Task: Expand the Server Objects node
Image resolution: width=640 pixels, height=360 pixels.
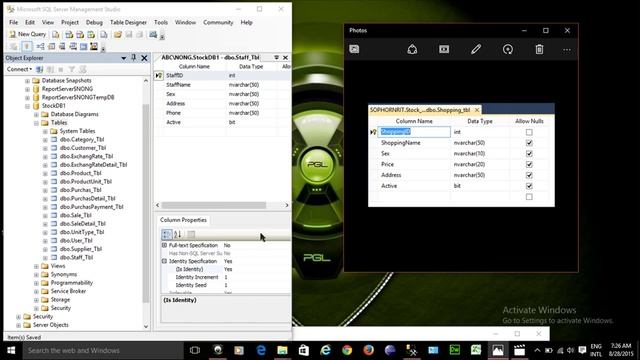Action: pos(18,325)
